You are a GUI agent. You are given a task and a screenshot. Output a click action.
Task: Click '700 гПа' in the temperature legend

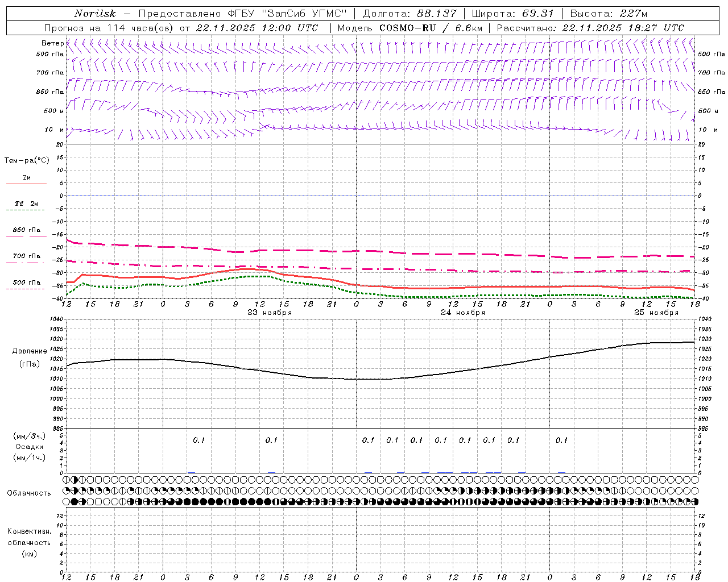[x=27, y=256]
